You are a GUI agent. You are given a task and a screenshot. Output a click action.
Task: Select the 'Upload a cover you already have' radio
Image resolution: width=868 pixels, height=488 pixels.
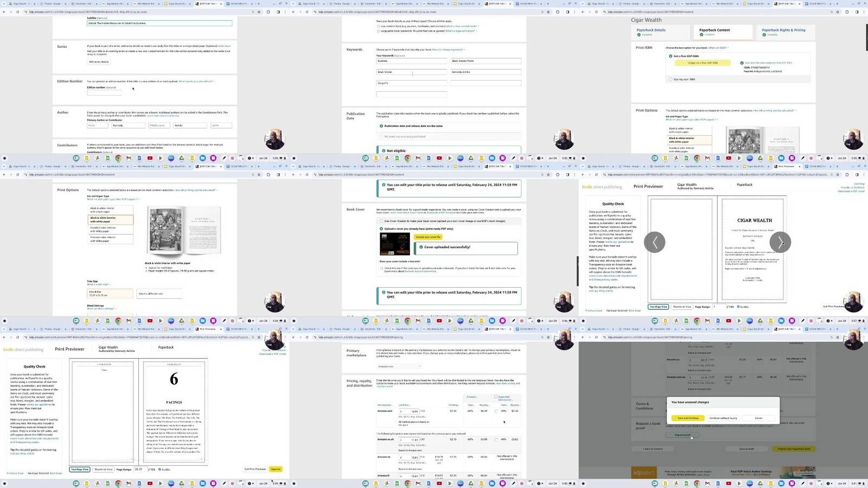pos(381,229)
